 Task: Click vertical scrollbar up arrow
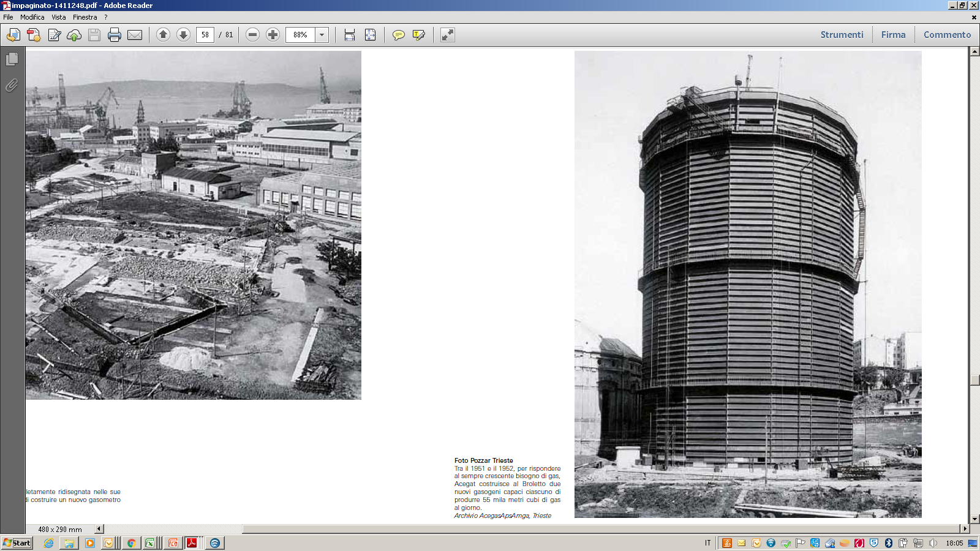coord(975,51)
